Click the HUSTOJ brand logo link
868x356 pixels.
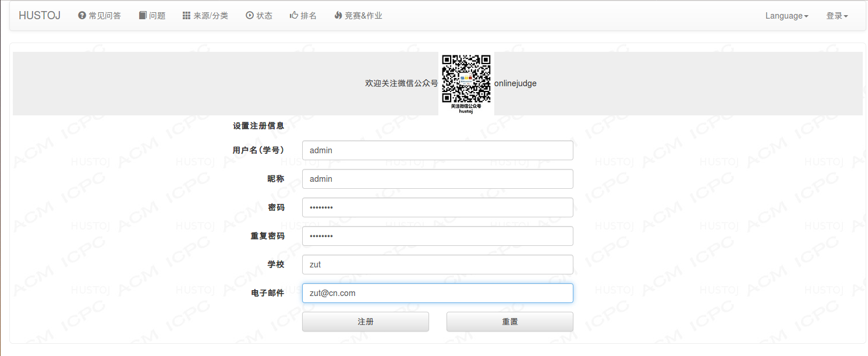[40, 16]
